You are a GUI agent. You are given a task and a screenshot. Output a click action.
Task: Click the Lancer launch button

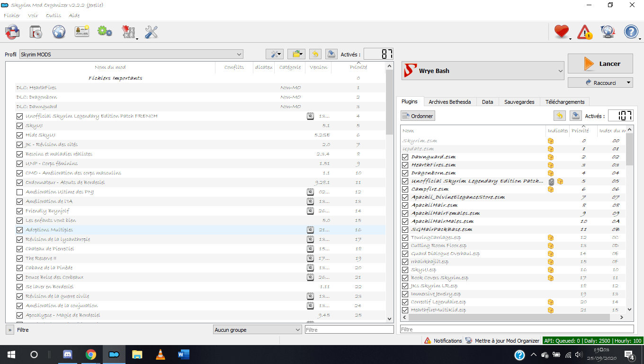point(600,64)
